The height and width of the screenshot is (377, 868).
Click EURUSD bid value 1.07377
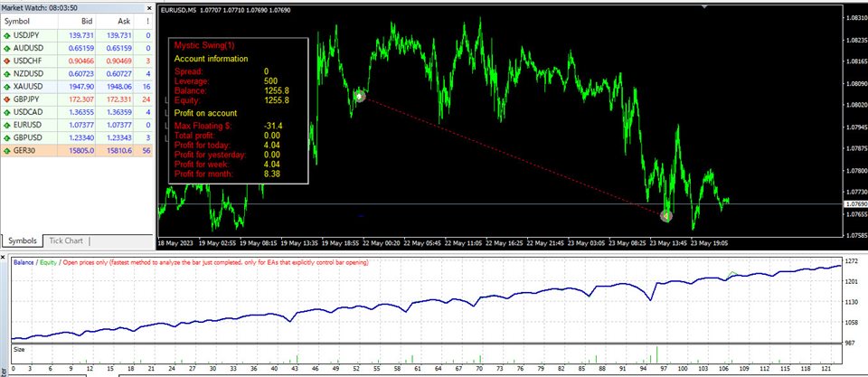click(x=80, y=125)
